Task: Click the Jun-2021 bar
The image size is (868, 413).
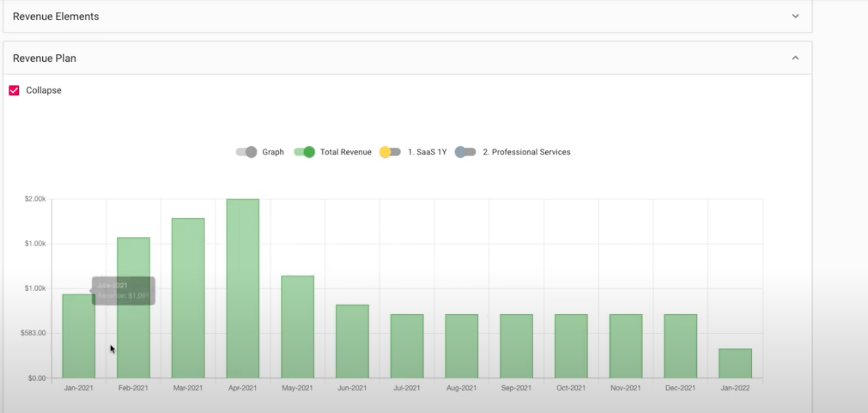Action: click(x=352, y=341)
